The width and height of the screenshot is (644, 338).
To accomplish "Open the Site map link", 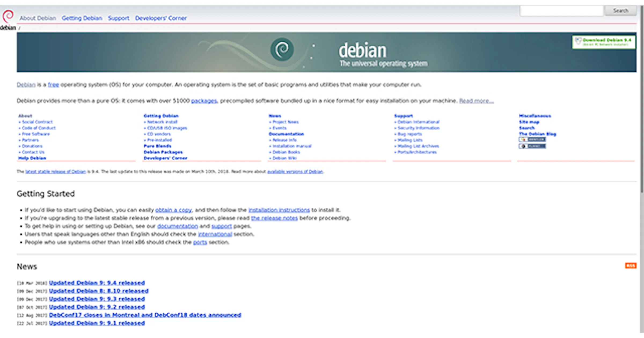I will tap(529, 122).
